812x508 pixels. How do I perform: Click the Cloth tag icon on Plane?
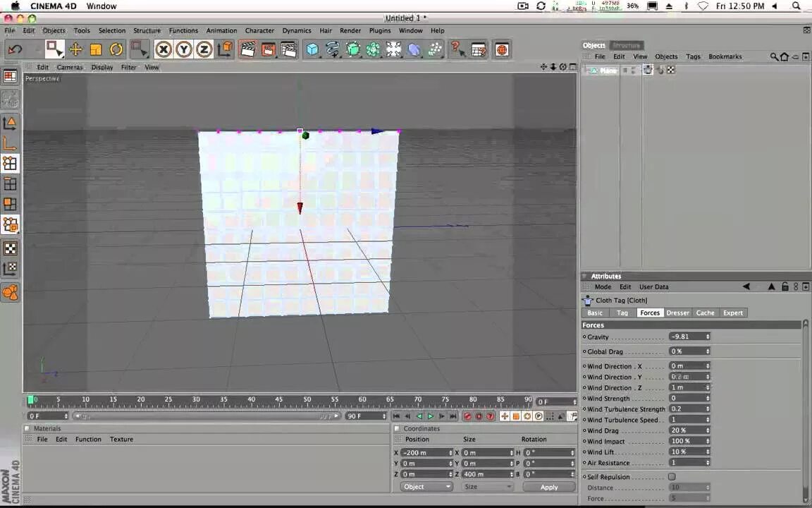pos(648,70)
